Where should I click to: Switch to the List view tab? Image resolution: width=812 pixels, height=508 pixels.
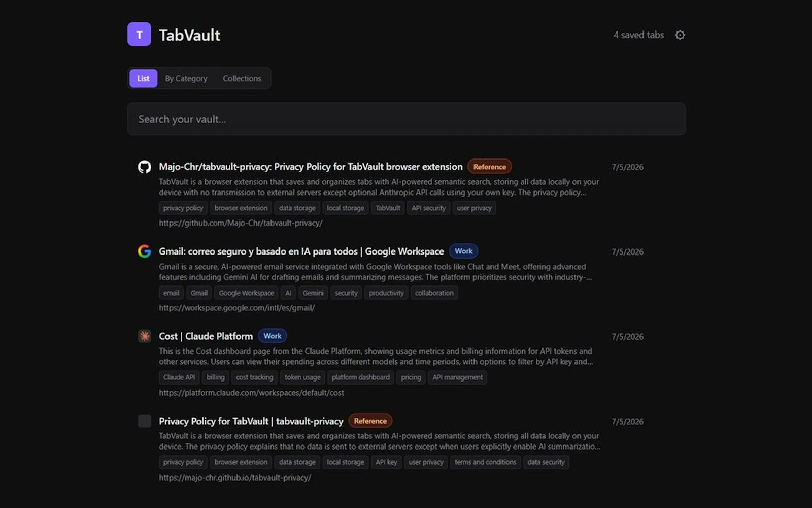143,78
